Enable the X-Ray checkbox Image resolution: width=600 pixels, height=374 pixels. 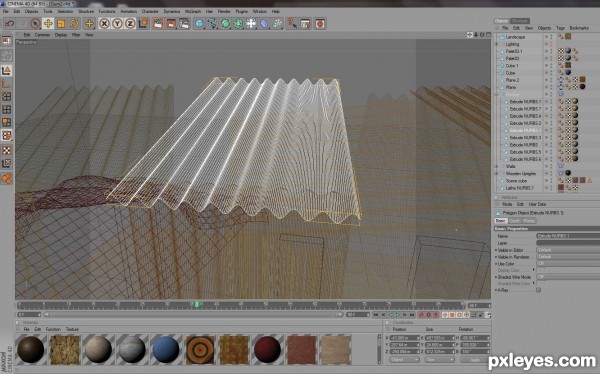(538, 290)
